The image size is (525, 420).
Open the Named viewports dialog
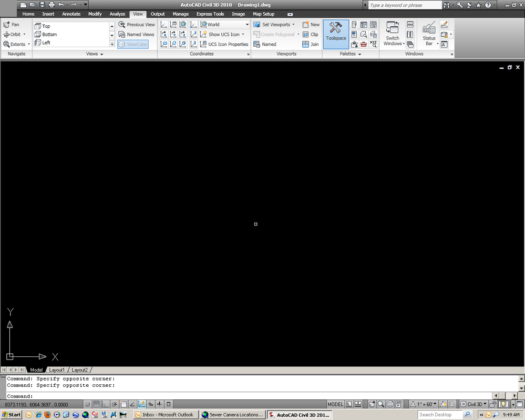(x=265, y=44)
